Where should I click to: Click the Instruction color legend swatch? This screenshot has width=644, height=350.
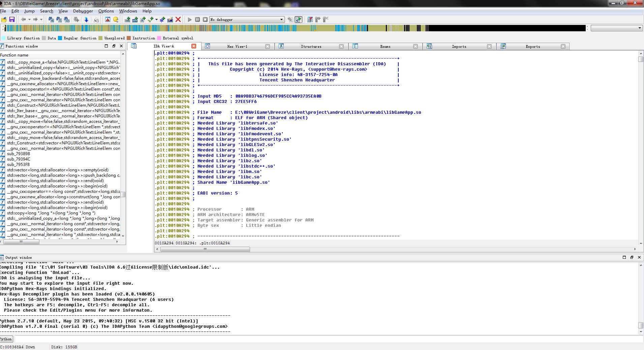tap(129, 38)
